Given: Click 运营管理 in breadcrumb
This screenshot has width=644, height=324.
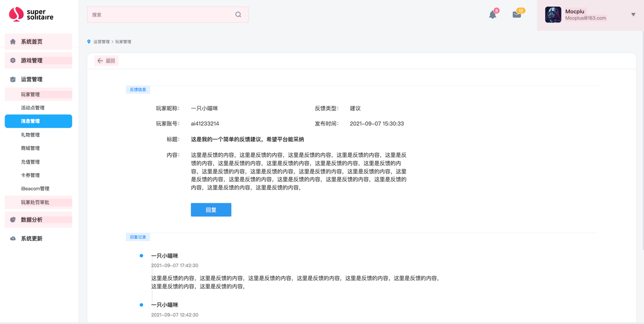Looking at the screenshot, I should 101,42.
